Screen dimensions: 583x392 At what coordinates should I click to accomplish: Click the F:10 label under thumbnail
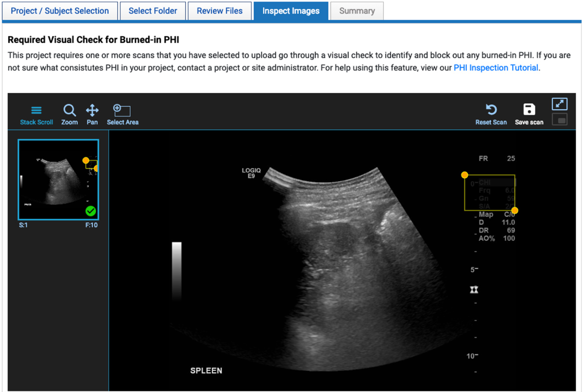[90, 225]
